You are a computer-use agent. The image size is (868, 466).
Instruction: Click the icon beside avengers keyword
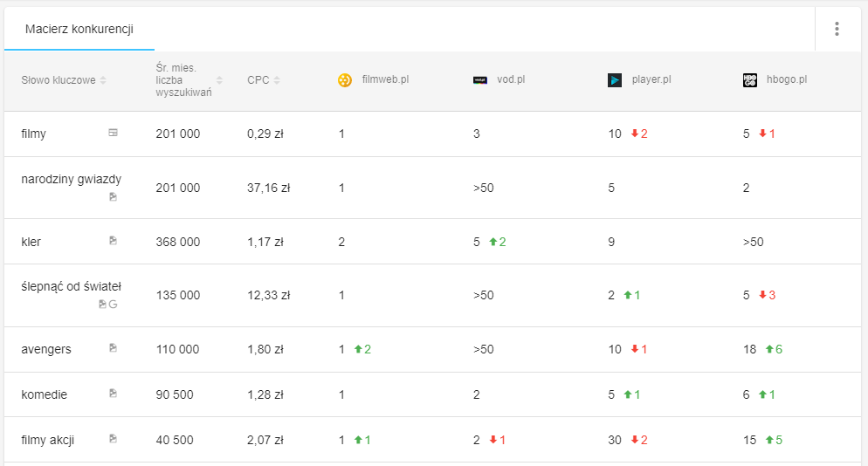pyautogui.click(x=113, y=348)
